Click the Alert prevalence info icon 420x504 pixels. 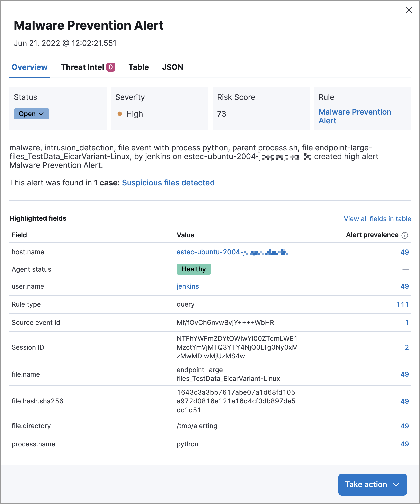click(x=405, y=235)
